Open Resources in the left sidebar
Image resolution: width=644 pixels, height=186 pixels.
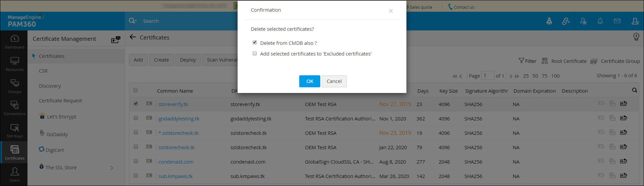click(15, 64)
